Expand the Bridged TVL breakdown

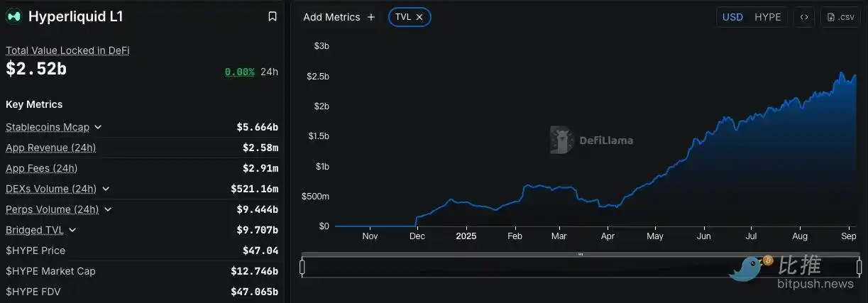[72, 230]
